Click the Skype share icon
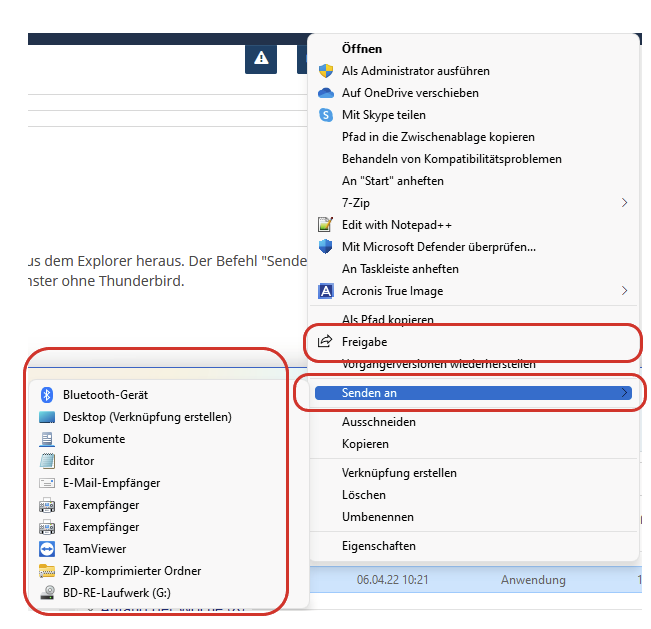This screenshot has width=651, height=629. [x=325, y=115]
